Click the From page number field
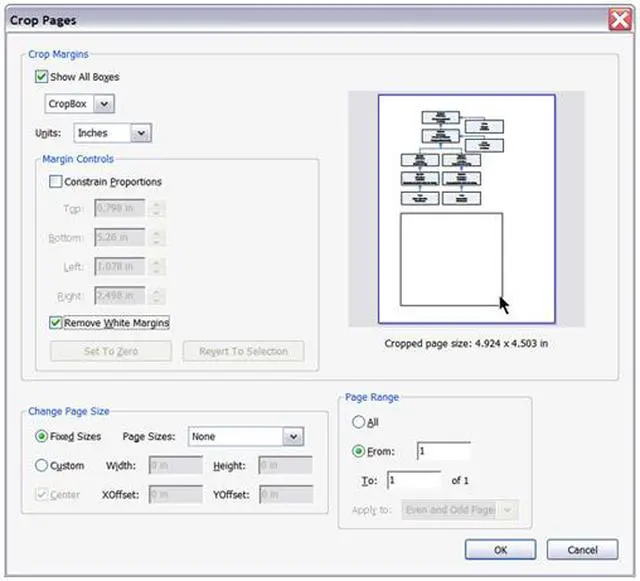Viewport: 640px width, 581px height. point(443,452)
